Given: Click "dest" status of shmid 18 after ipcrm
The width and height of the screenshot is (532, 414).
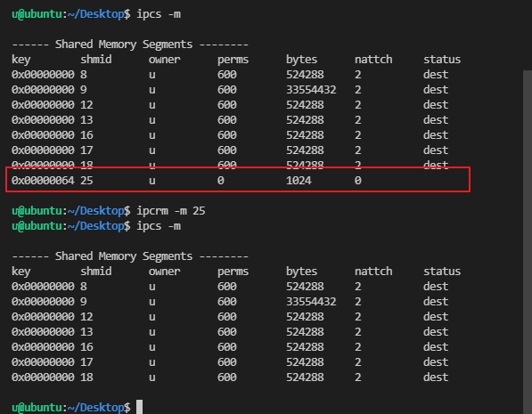Looking at the screenshot, I should coord(436,377).
